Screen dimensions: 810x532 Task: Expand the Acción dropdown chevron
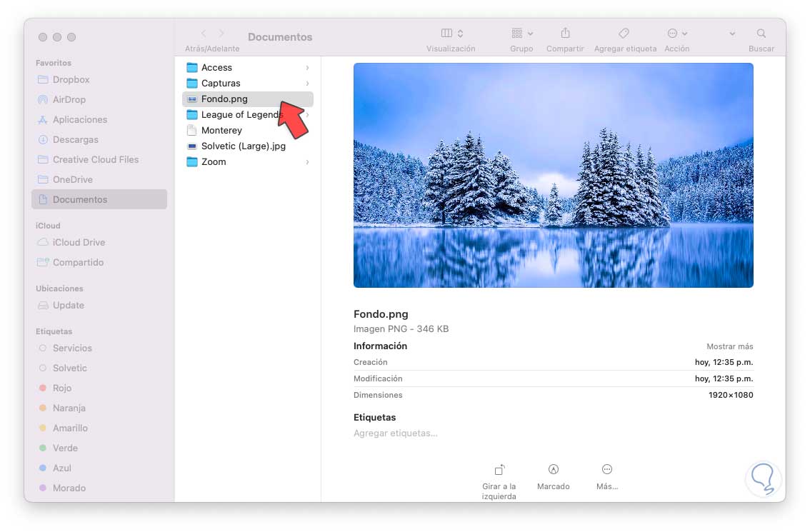684,34
